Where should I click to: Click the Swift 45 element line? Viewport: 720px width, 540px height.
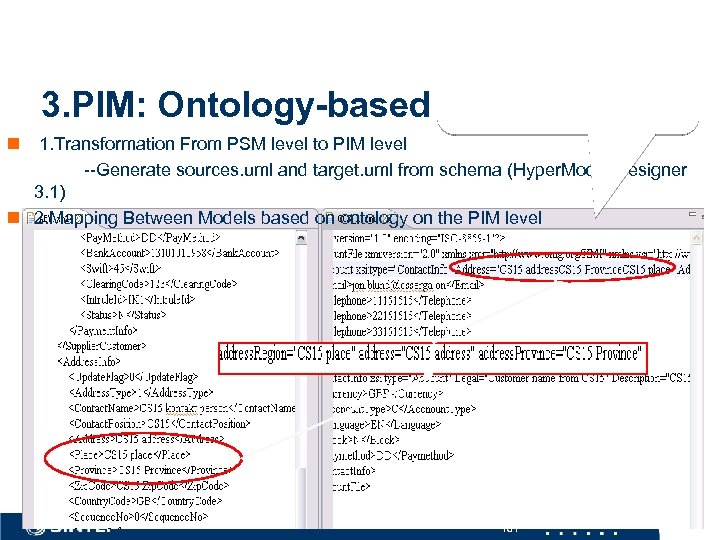[120, 268]
